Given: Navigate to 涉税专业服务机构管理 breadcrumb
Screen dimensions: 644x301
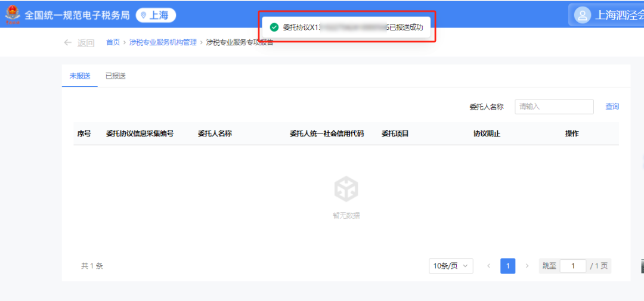Looking at the screenshot, I should (x=163, y=42).
